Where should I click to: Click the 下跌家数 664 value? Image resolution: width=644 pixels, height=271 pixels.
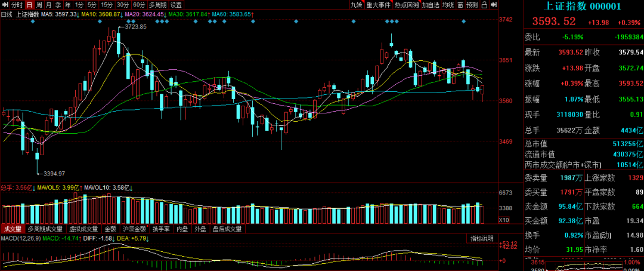tap(637, 205)
